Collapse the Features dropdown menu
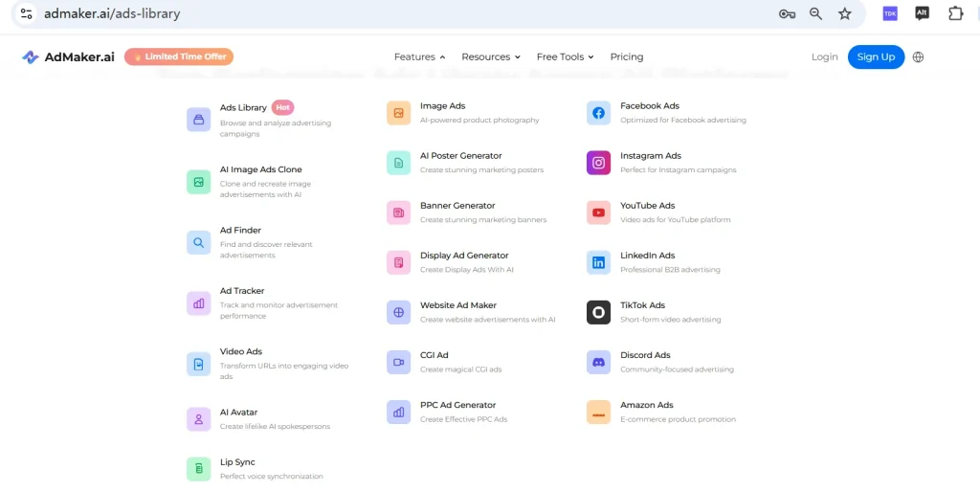The height and width of the screenshot is (492, 980). pos(419,56)
